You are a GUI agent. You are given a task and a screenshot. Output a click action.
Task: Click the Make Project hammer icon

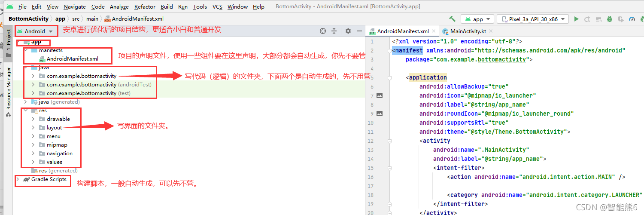(x=452, y=19)
